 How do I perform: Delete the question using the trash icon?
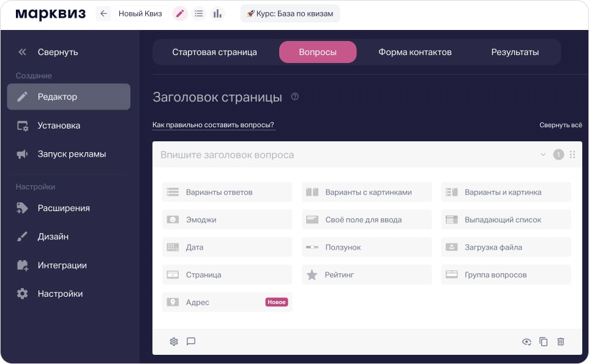coord(560,341)
